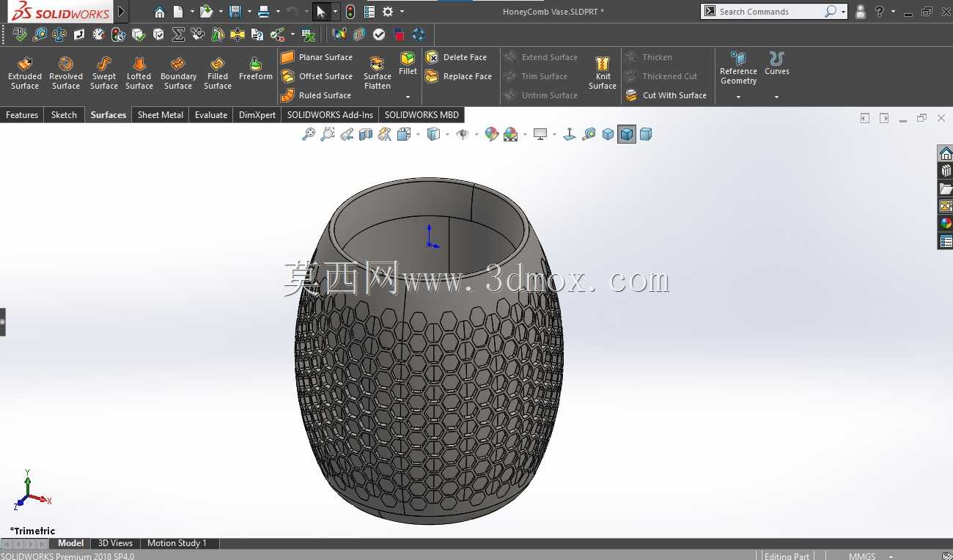Select the Extruded Surface tool
Viewport: 953px width, 560px height.
25,73
